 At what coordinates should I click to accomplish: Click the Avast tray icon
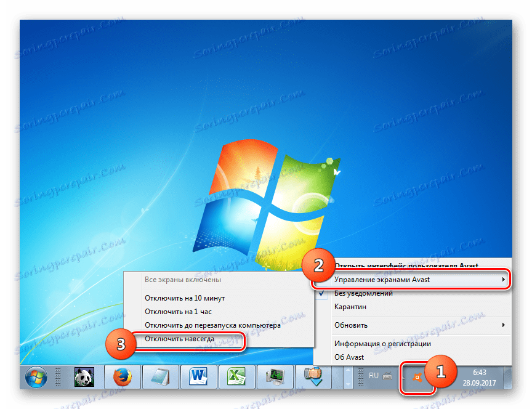417,377
